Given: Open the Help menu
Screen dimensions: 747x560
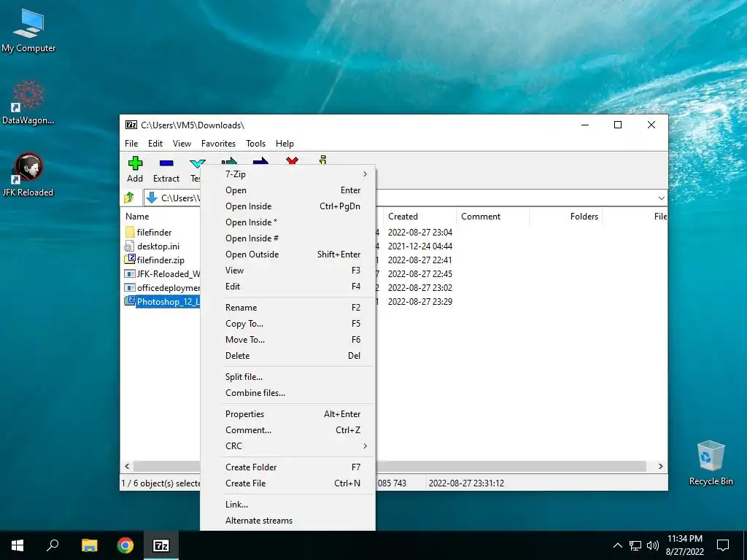Looking at the screenshot, I should (x=285, y=144).
